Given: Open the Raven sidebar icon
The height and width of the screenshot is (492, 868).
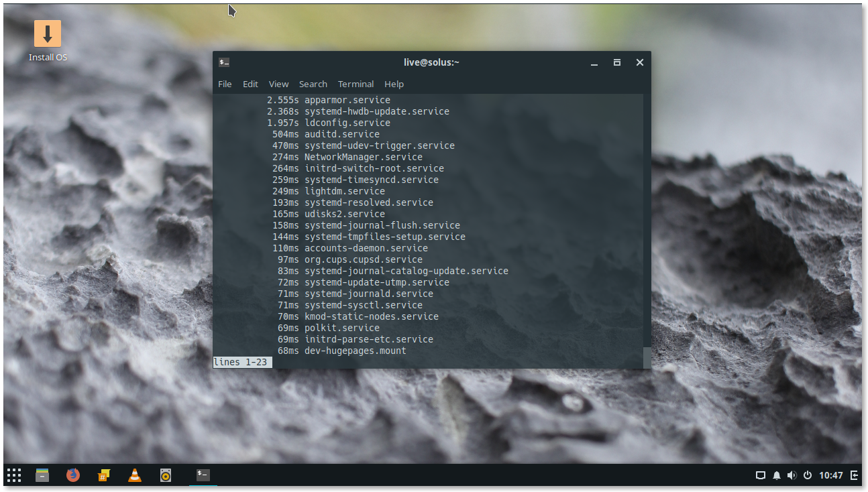Looking at the screenshot, I should pyautogui.click(x=854, y=475).
